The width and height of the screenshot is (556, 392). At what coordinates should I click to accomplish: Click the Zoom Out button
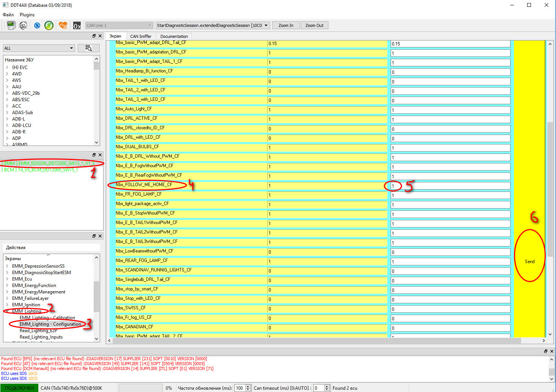314,25
